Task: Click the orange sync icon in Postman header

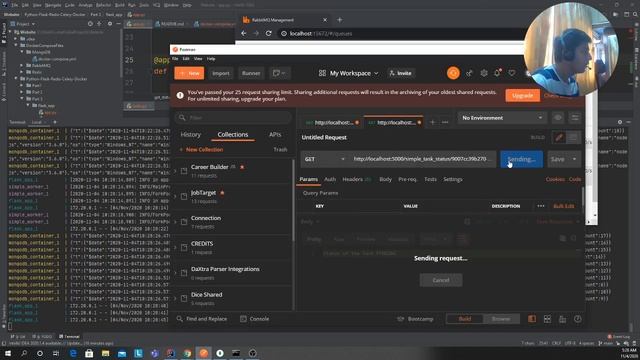Action: tap(453, 73)
